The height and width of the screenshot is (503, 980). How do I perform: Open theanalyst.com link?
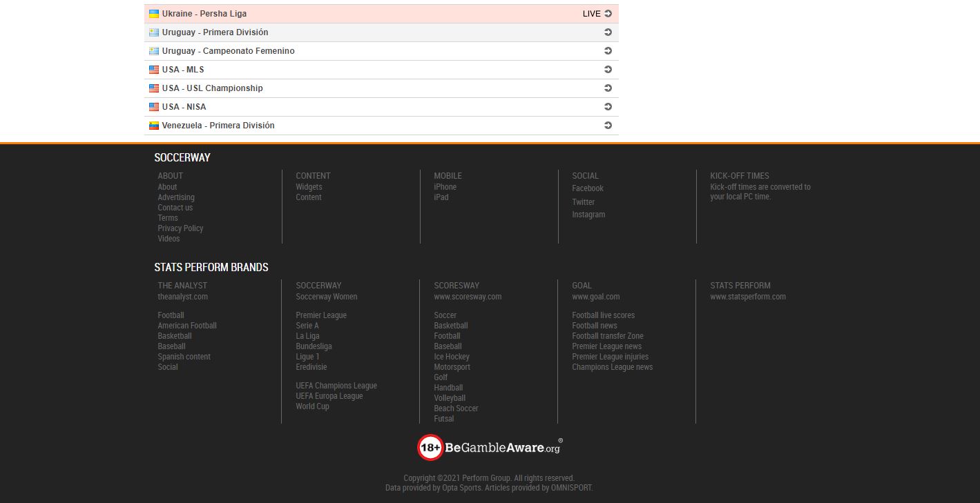pos(182,297)
